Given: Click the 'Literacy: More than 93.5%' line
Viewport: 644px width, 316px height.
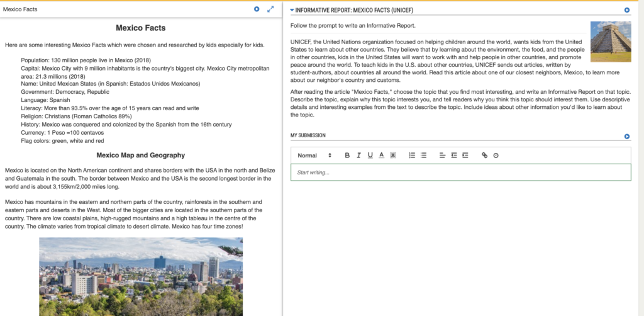Looking at the screenshot, I should (x=110, y=108).
